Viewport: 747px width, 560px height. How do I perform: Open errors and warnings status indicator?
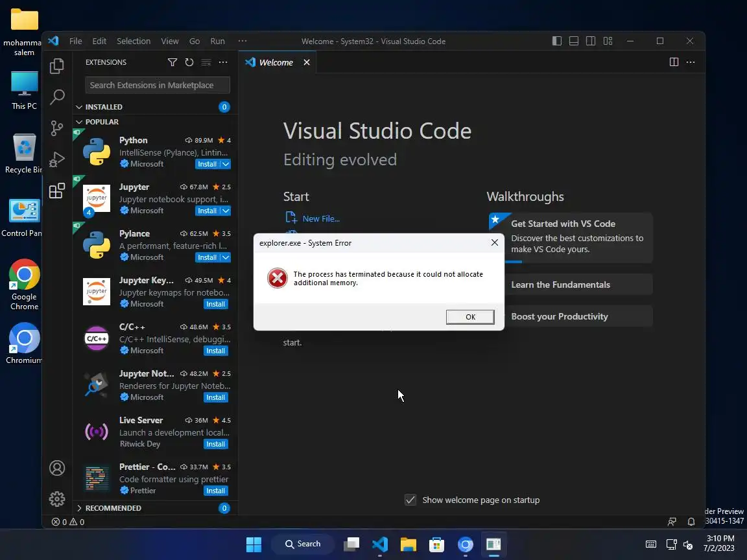(x=68, y=522)
